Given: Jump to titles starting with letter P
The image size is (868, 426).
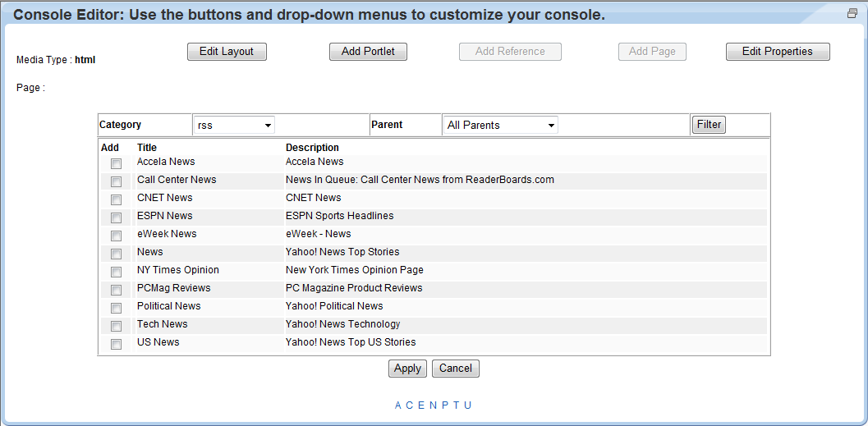Looking at the screenshot, I should 444,405.
